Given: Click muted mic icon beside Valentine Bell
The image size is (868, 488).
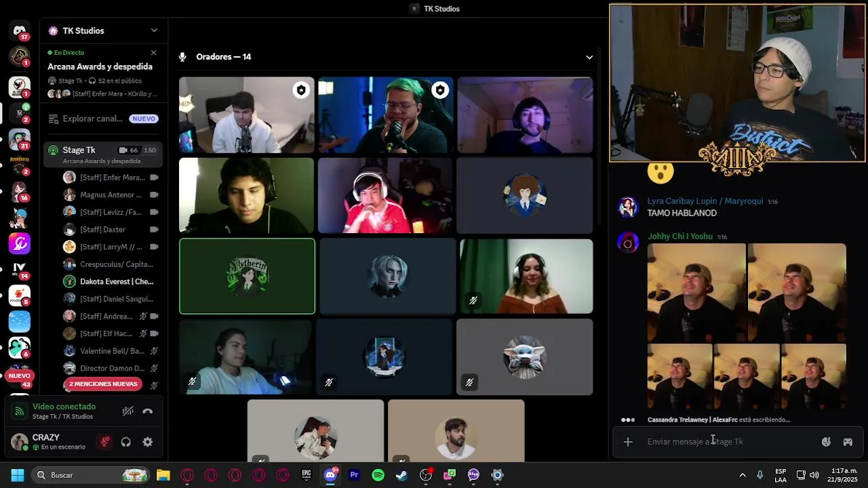Looking at the screenshot, I should click(154, 351).
